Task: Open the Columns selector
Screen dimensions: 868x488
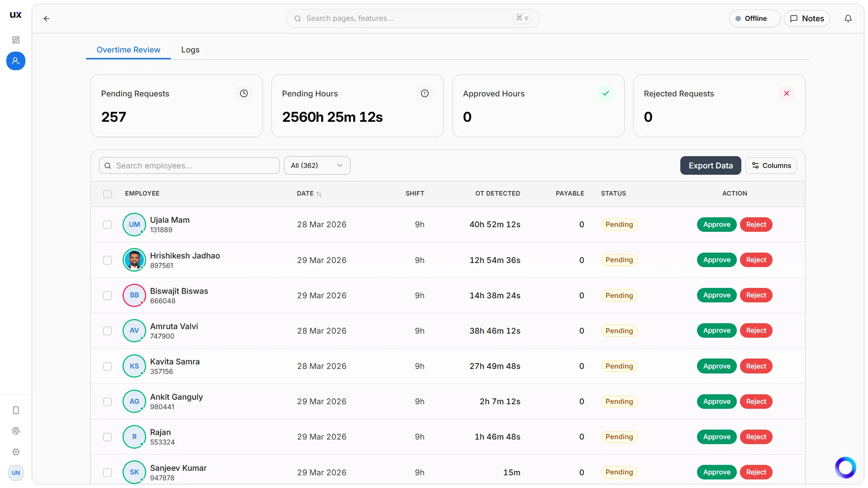Action: click(x=771, y=165)
